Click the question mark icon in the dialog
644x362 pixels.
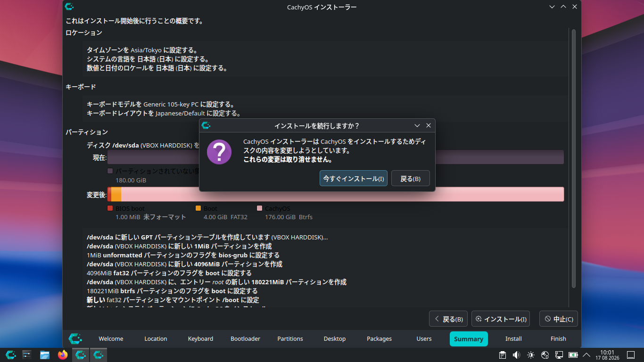pyautogui.click(x=219, y=152)
